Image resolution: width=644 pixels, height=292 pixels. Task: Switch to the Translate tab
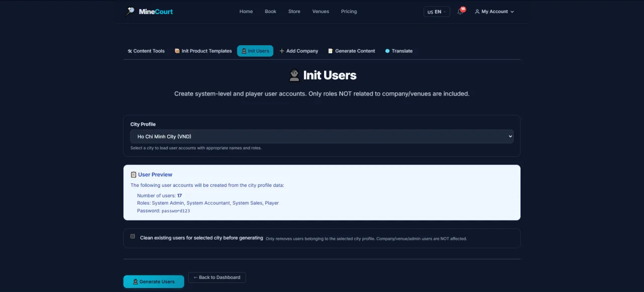[399, 51]
